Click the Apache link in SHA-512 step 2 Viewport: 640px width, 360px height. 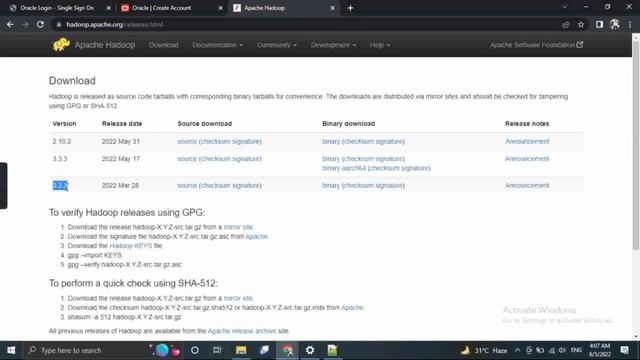(x=352, y=308)
